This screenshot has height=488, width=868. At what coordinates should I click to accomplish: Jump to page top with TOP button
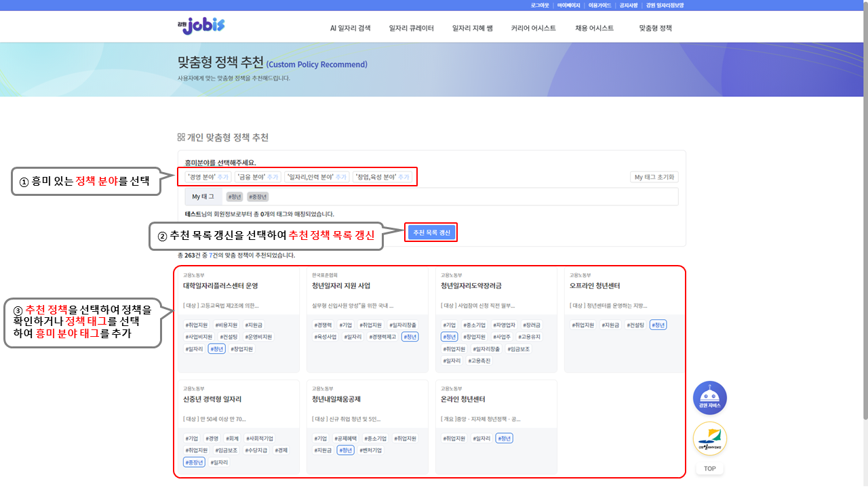tap(709, 468)
